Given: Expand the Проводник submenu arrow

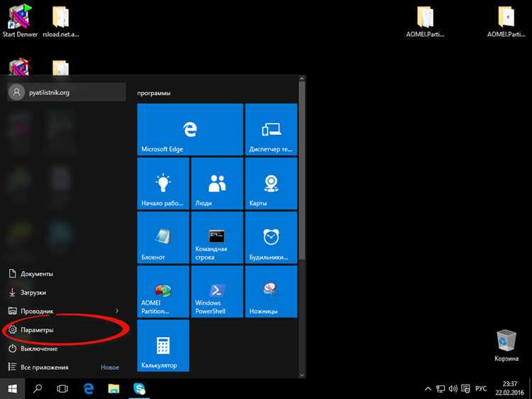Looking at the screenshot, I should [117, 311].
